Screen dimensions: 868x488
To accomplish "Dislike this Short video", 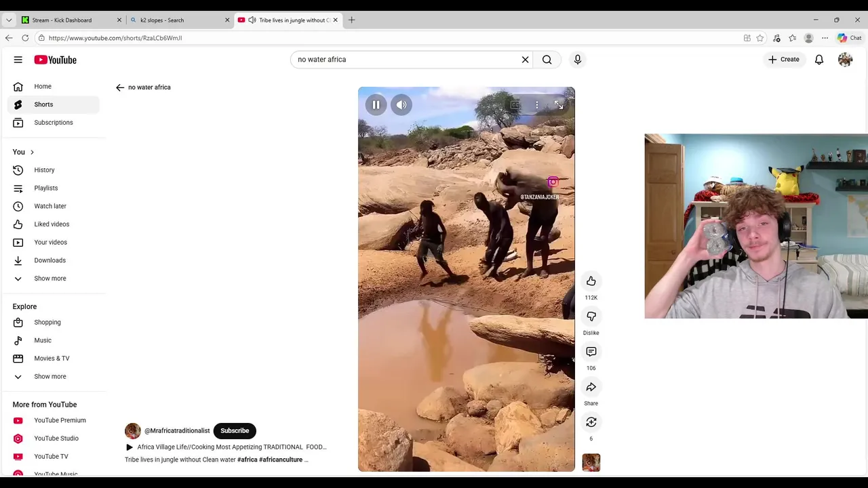I will click(591, 317).
